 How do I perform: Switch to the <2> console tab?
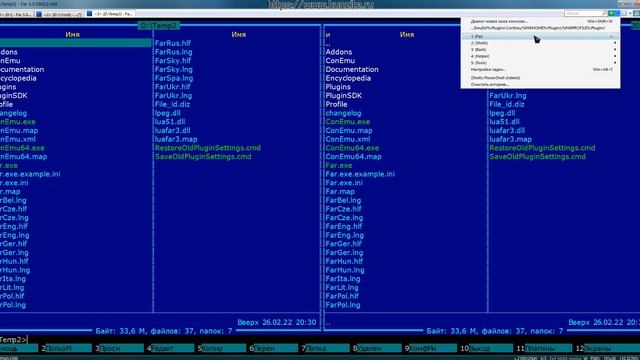[59, 14]
